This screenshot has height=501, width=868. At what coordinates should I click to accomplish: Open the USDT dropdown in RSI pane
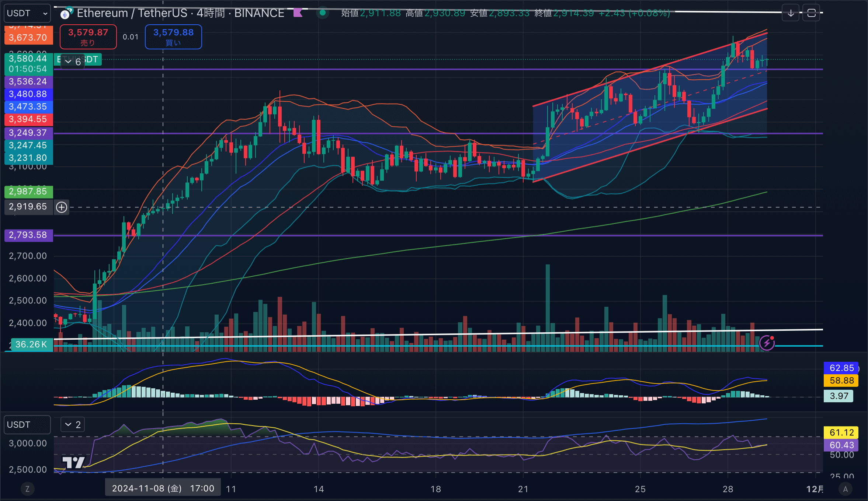coord(28,425)
